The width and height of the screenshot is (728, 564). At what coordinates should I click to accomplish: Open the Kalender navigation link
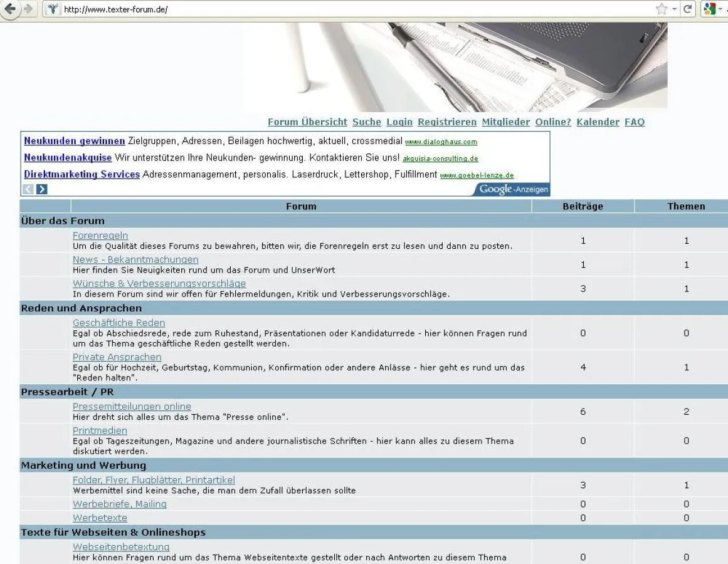coord(598,122)
